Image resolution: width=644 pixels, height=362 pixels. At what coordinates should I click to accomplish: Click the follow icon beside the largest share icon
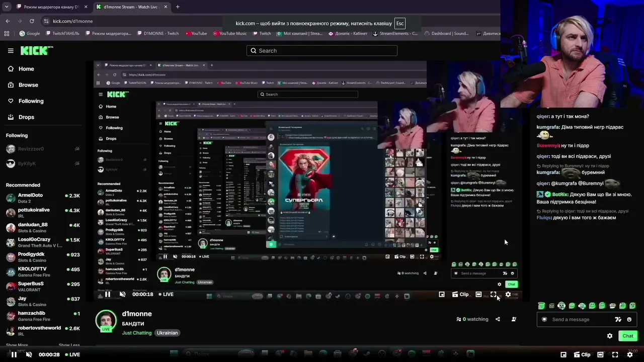(x=514, y=319)
